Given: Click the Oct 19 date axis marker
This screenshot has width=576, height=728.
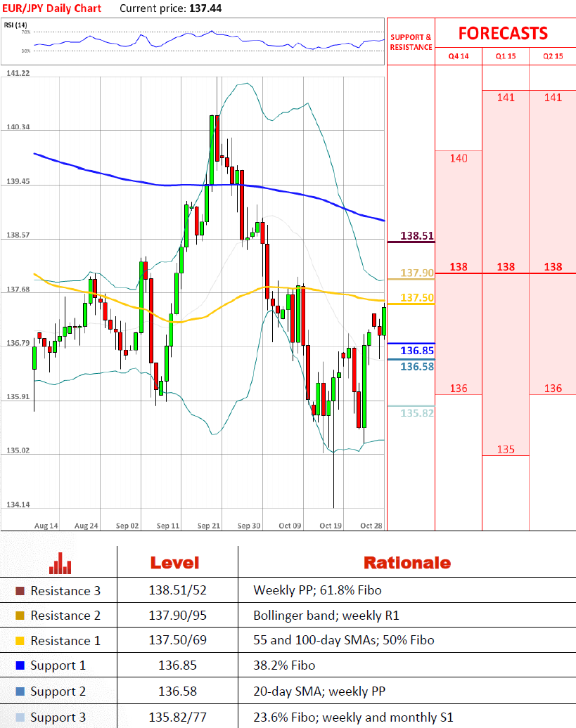Looking at the screenshot, I should (331, 526).
